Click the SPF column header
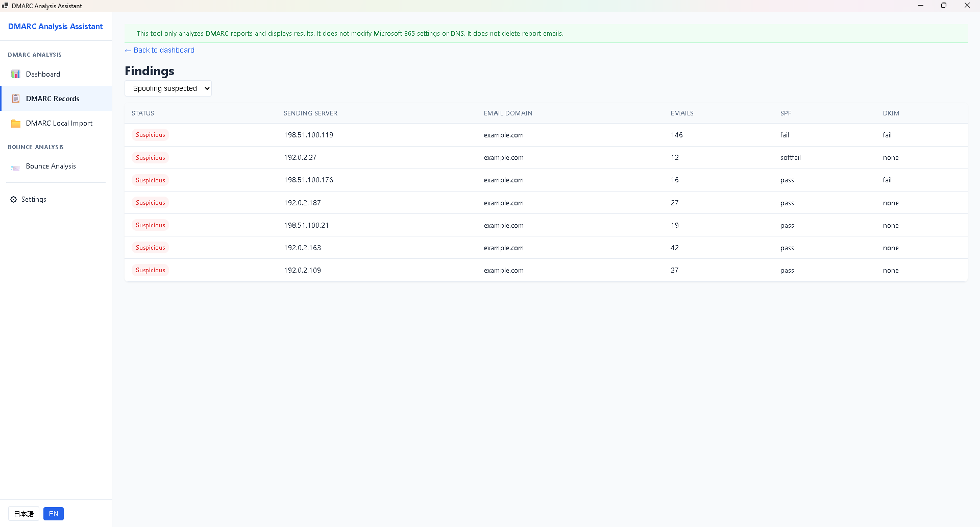This screenshot has width=980, height=527. [x=786, y=113]
